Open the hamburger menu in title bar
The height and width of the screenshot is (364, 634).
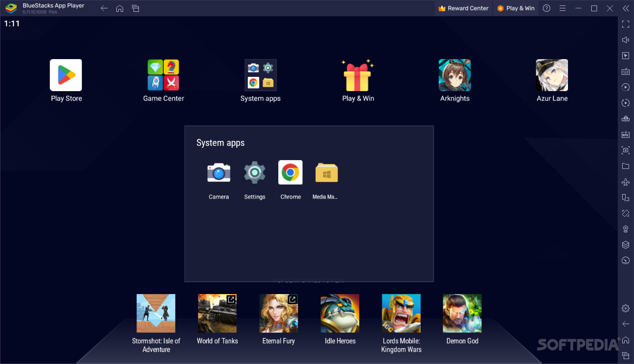(562, 8)
